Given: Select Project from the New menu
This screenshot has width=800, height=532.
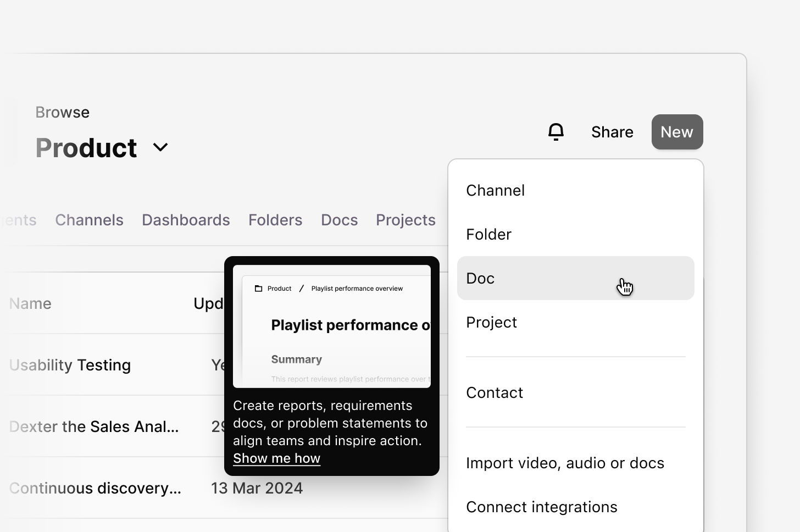Looking at the screenshot, I should (x=491, y=322).
